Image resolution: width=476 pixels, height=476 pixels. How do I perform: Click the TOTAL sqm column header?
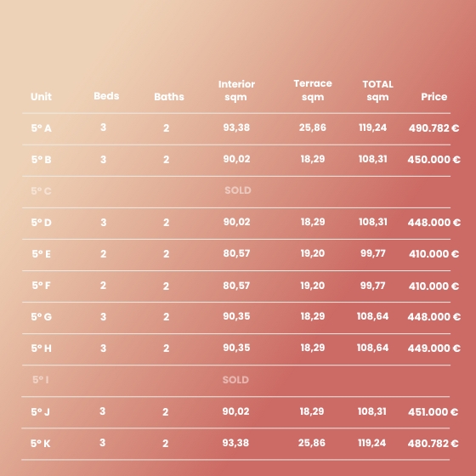377,90
